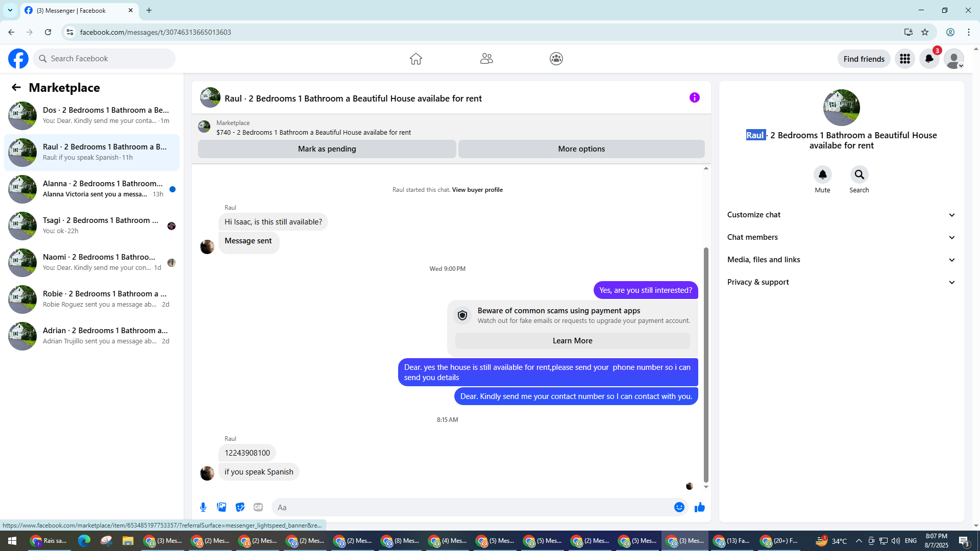Open the Chrome three-dot menu
Image resolution: width=980 pixels, height=551 pixels.
click(969, 32)
